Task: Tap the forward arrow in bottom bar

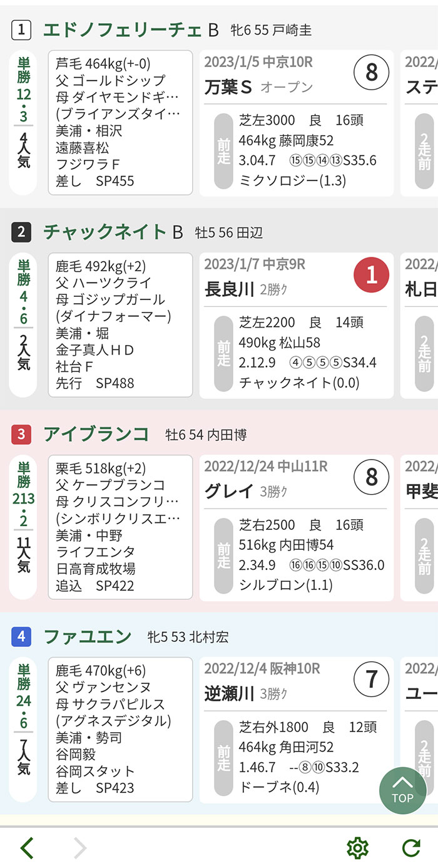Action: coord(79,848)
